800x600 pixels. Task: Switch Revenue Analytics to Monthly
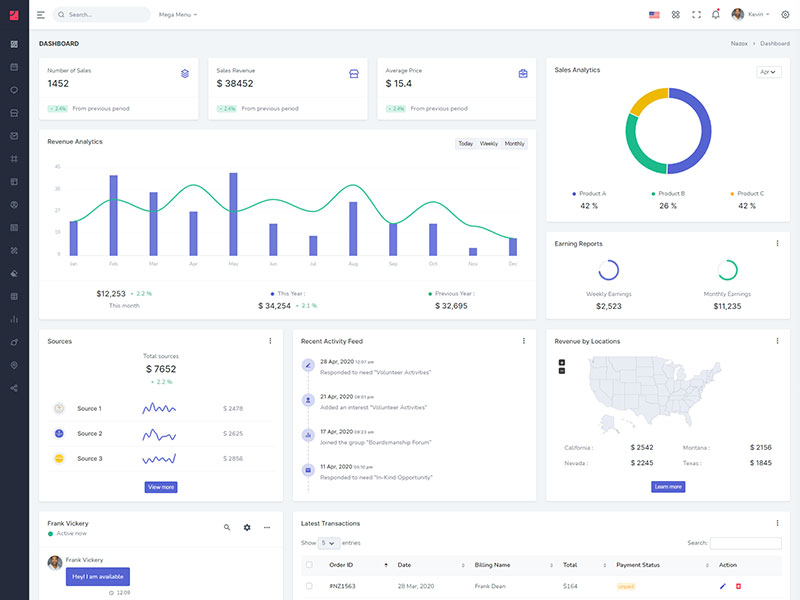pos(514,144)
